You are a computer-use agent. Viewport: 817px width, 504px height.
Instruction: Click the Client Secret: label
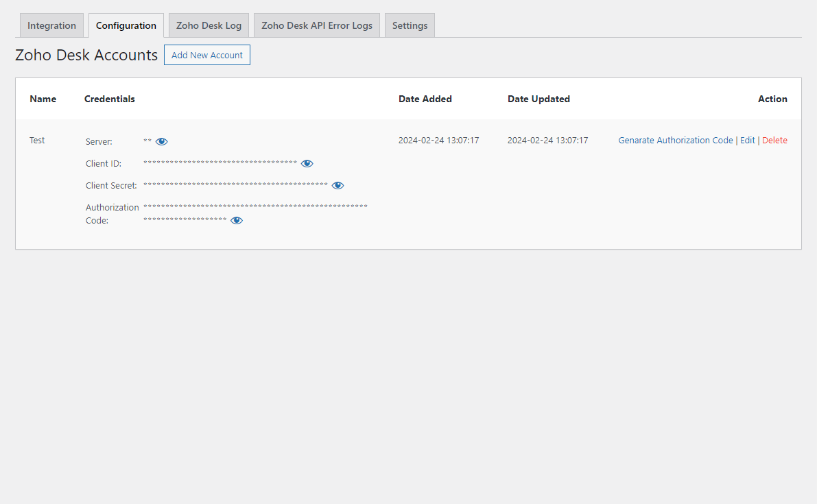coord(112,185)
